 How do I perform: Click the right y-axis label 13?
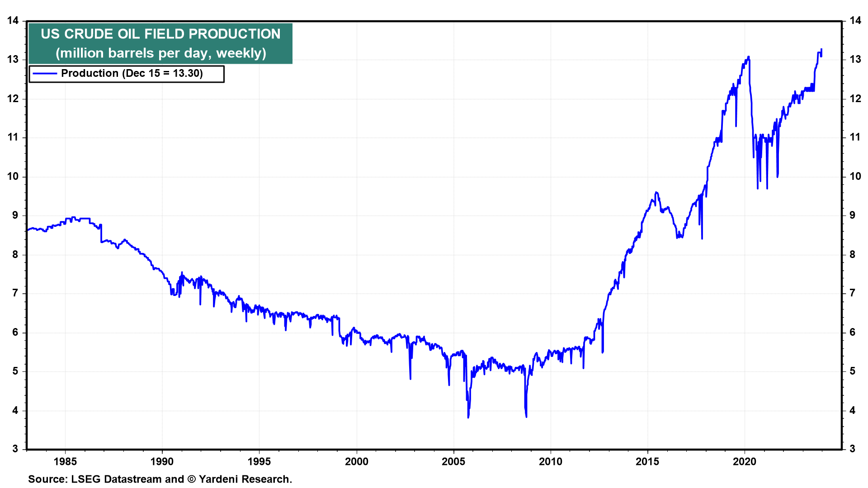(x=855, y=59)
